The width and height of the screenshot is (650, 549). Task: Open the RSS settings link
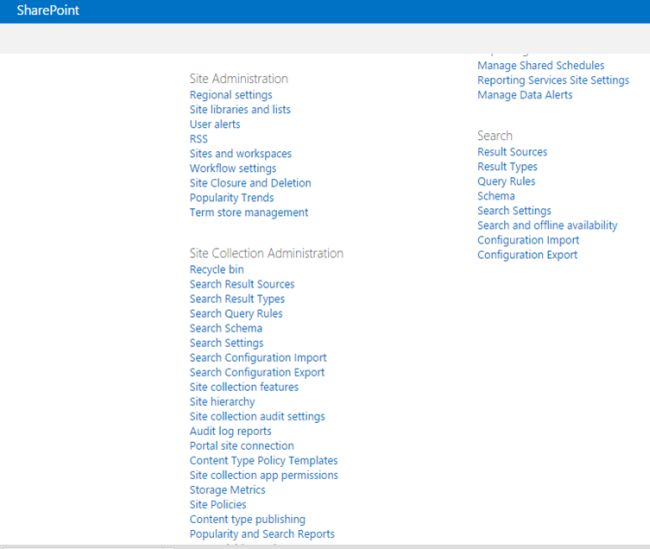[199, 139]
